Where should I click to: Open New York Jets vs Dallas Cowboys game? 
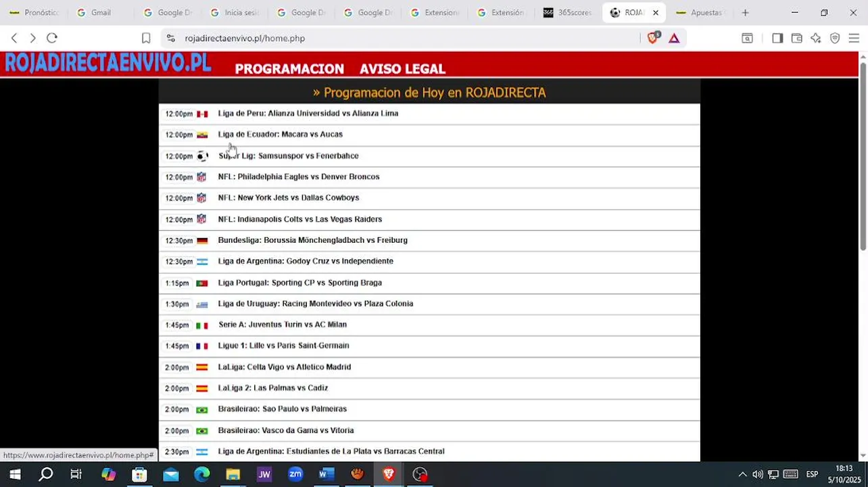[289, 198]
